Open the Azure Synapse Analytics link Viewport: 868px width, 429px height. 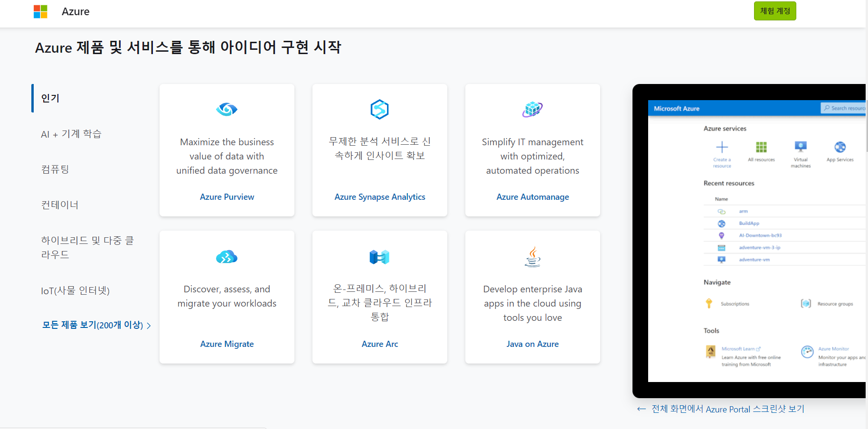pos(380,197)
